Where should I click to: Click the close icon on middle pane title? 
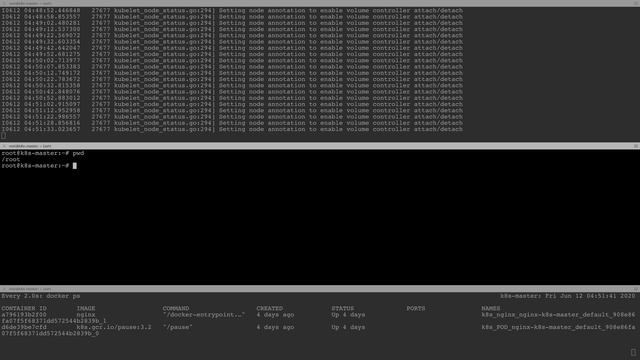click(x=4, y=146)
